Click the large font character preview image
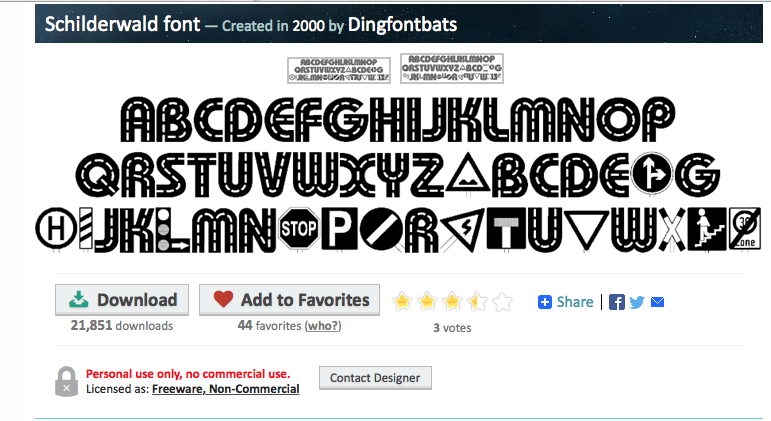 398,175
